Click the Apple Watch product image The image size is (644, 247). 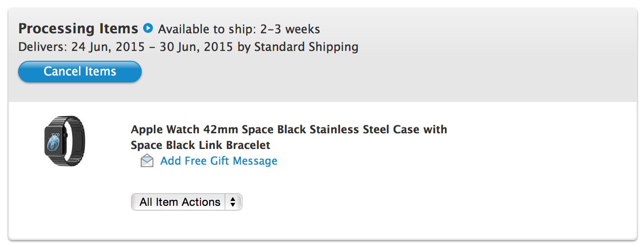(x=64, y=141)
